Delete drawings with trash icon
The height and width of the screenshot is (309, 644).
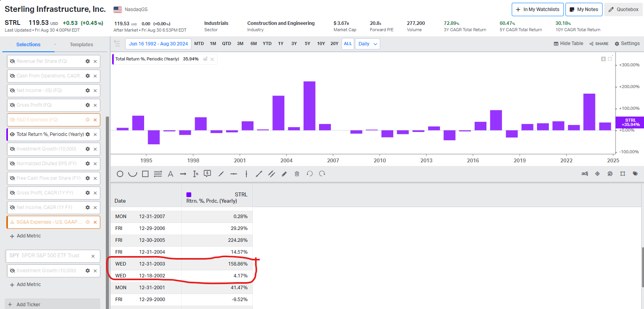[297, 174]
